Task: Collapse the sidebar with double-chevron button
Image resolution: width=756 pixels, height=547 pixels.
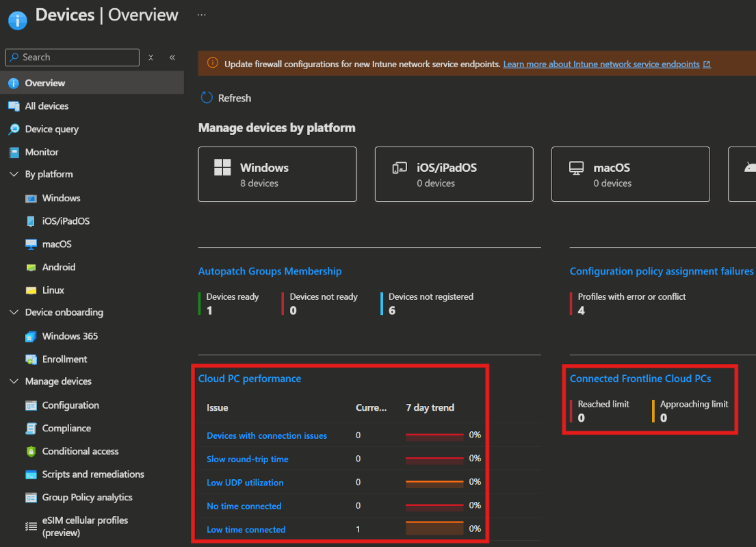Action: coord(172,58)
